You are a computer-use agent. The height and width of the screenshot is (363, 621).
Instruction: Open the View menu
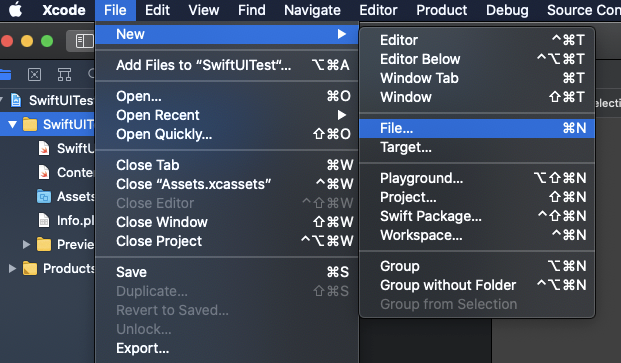tap(204, 10)
